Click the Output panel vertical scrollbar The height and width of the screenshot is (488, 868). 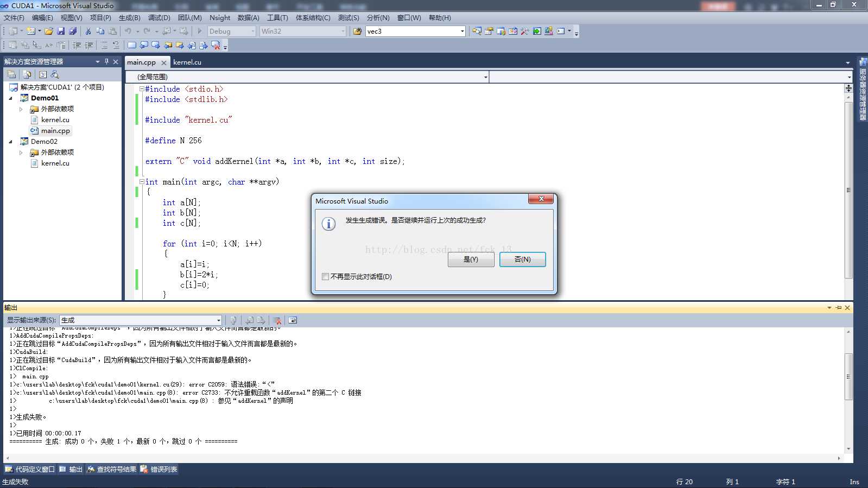tap(848, 377)
